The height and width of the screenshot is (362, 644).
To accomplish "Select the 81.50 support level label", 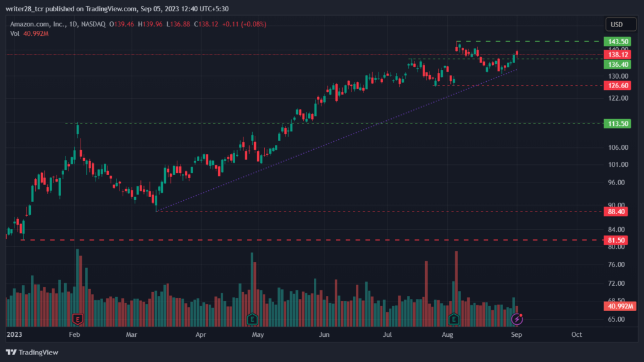I will point(616,240).
